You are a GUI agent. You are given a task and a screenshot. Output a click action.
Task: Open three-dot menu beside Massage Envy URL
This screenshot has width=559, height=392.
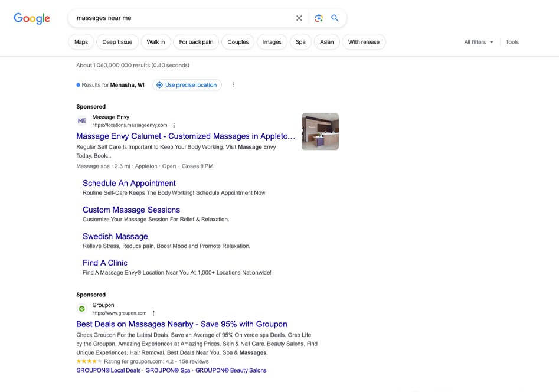(x=174, y=125)
